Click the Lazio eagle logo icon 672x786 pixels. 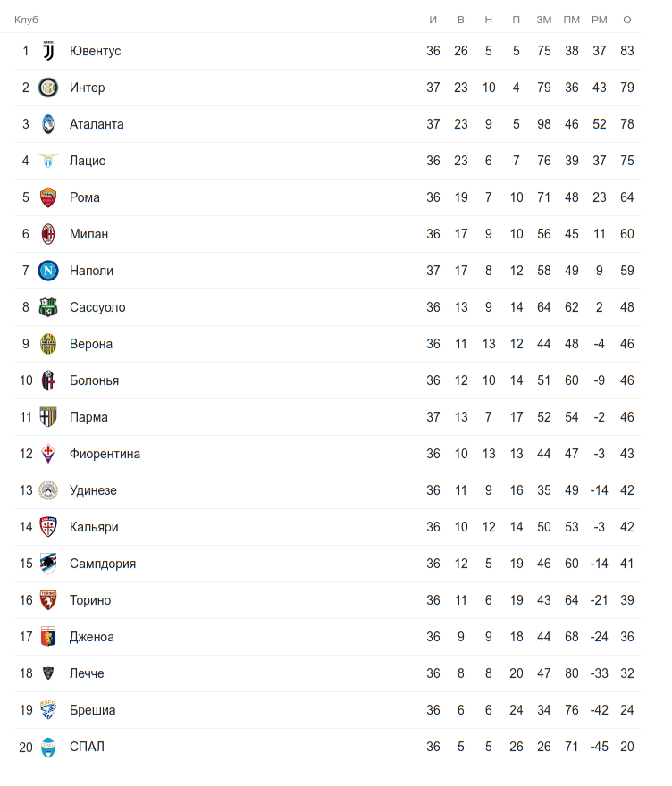click(x=48, y=161)
